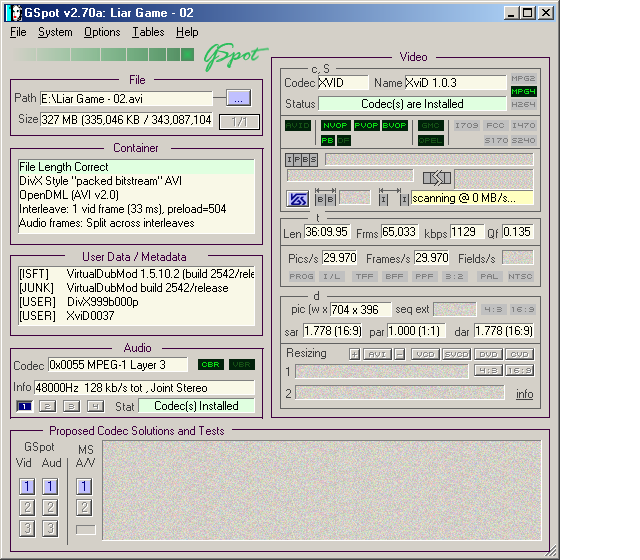Viewport: 640px width, 560px height.
Task: Click the GSpot logo
Action: [235, 56]
